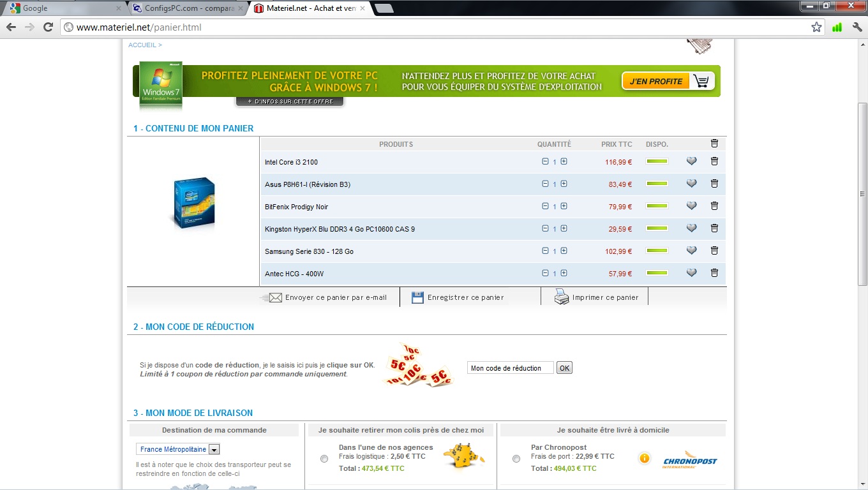868x490 pixels.
Task: Click OK to apply reduction code
Action: tap(564, 368)
